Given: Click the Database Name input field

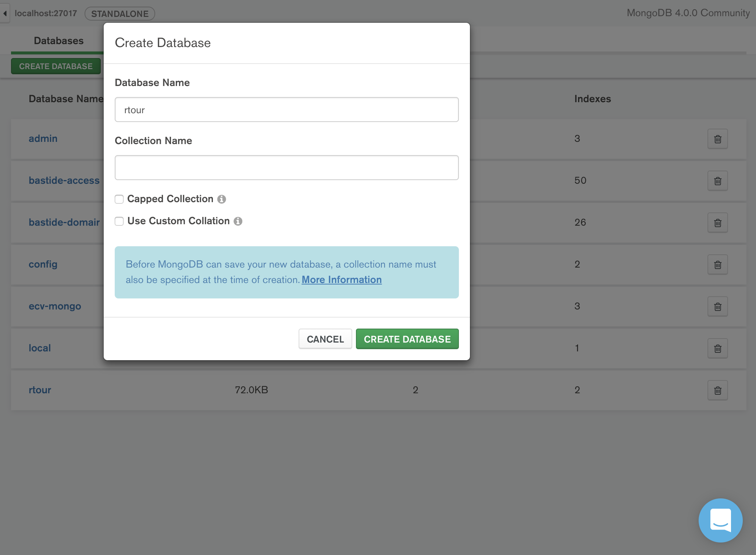Looking at the screenshot, I should tap(286, 110).
